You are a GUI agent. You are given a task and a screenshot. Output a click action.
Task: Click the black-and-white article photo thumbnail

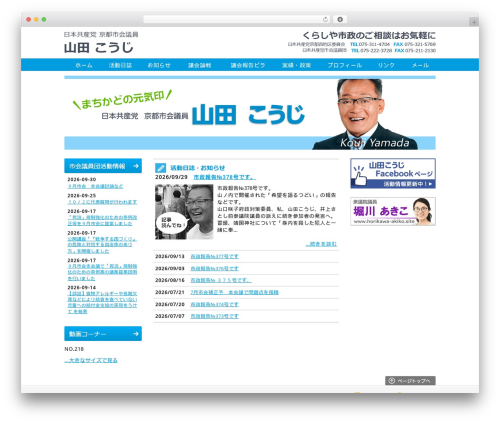click(x=184, y=212)
